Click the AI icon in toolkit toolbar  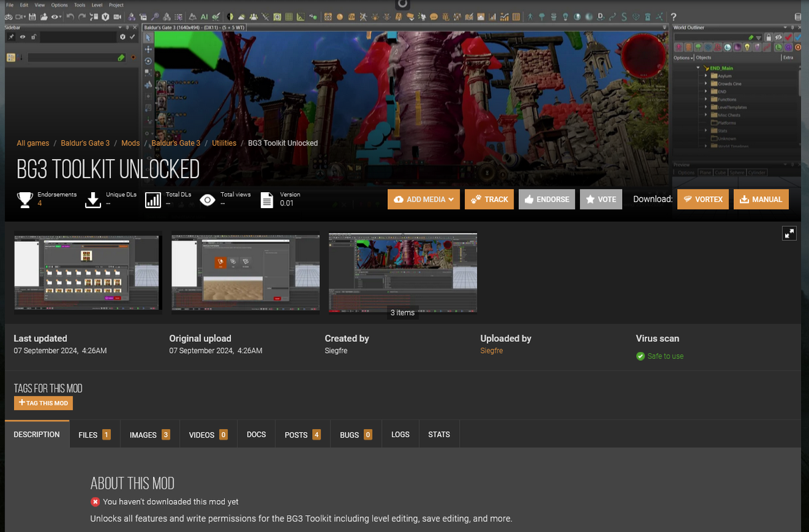pyautogui.click(x=204, y=16)
